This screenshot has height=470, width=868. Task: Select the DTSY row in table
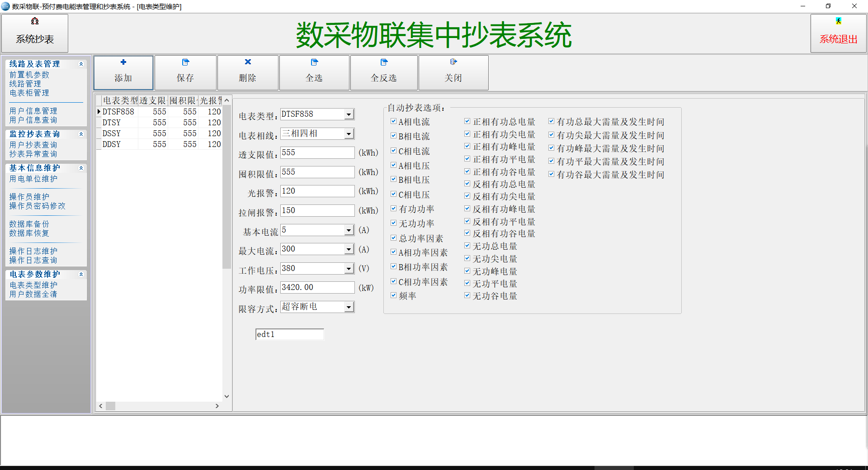[x=159, y=123]
